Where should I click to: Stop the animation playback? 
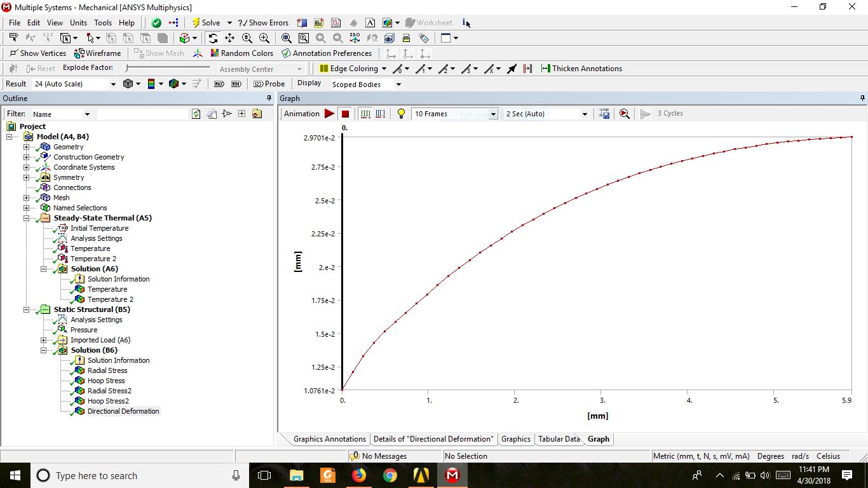tap(345, 114)
